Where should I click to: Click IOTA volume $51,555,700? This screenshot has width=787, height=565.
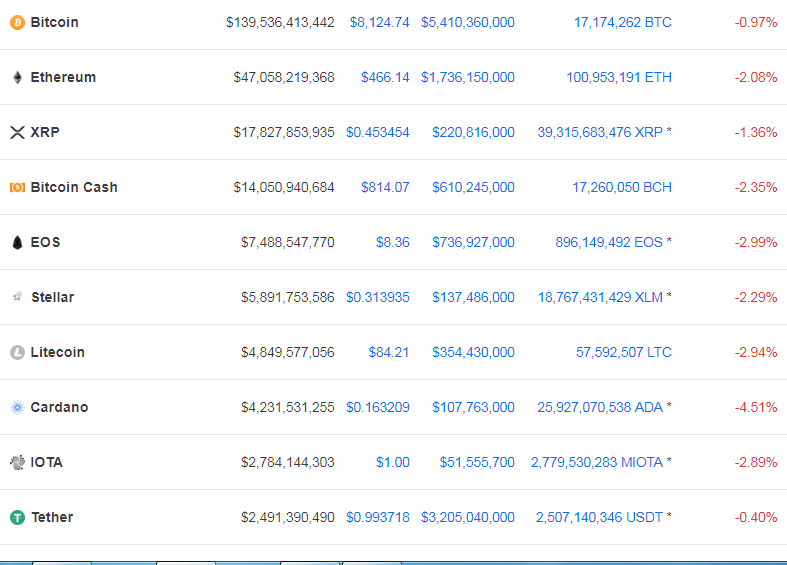[x=477, y=462]
